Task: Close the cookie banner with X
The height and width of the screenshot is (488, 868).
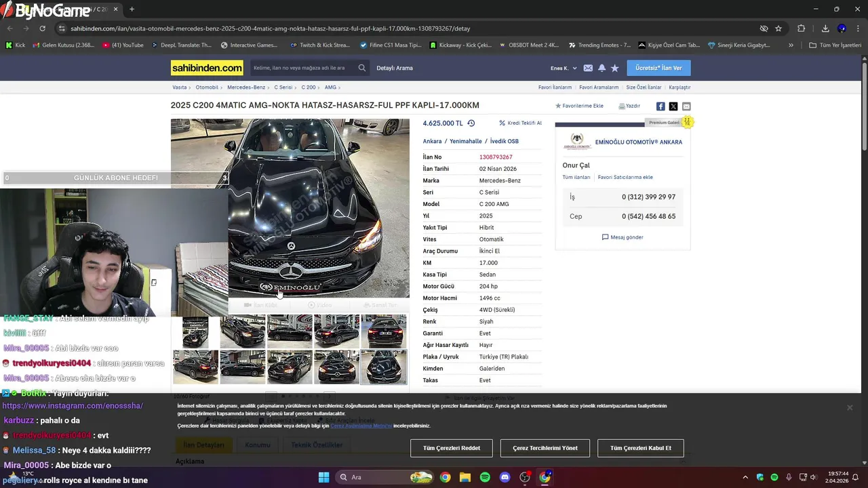Action: pos(849,407)
